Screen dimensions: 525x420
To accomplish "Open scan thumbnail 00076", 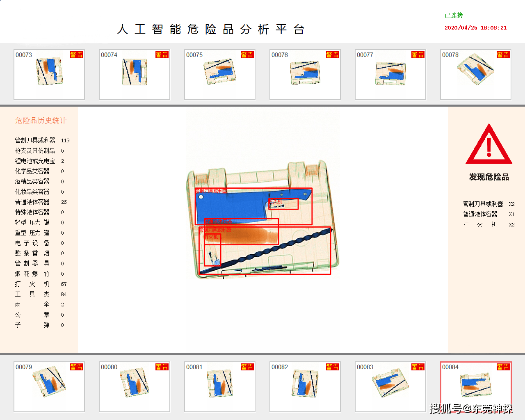I will tap(305, 75).
